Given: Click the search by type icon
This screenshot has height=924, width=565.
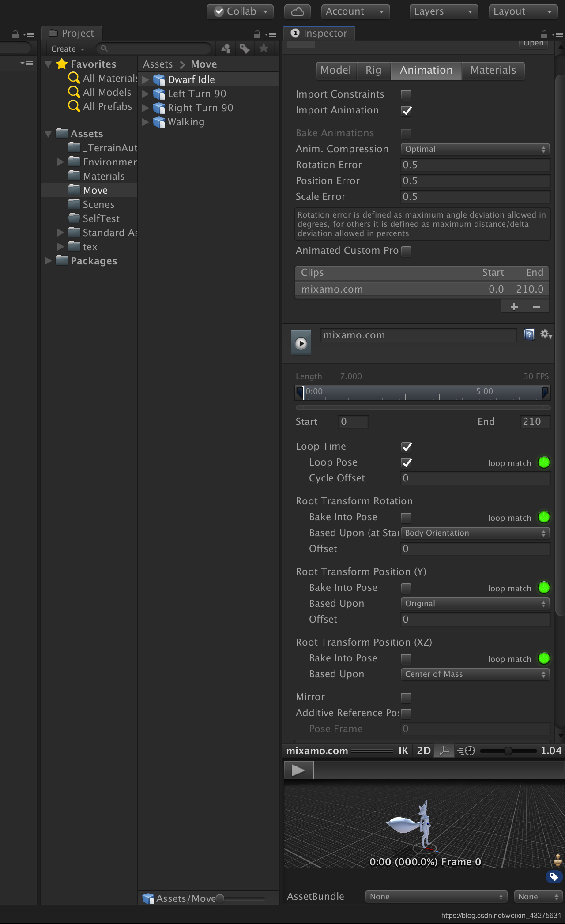Looking at the screenshot, I should tap(226, 49).
